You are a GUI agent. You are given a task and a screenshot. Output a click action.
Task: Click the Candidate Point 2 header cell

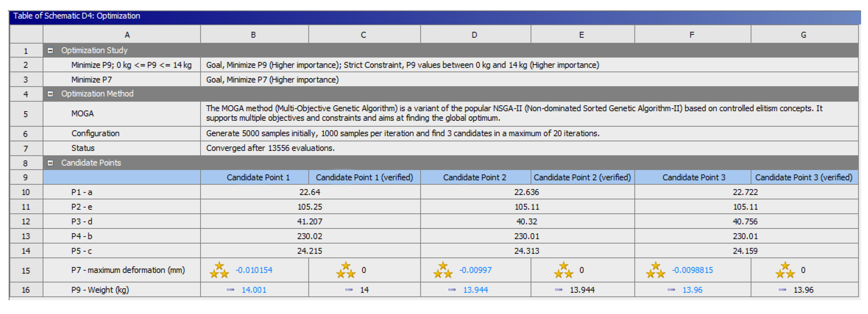pyautogui.click(x=474, y=177)
